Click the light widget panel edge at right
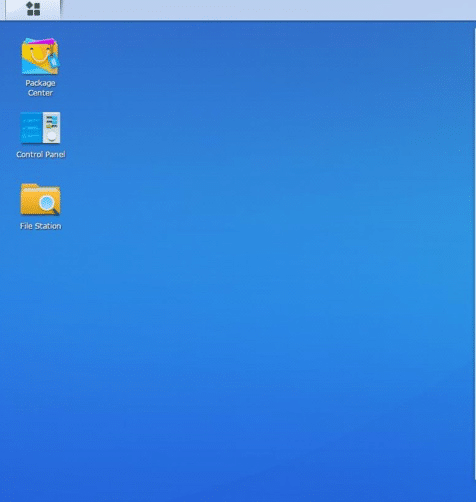The image size is (476, 502). pyautogui.click(x=475, y=253)
